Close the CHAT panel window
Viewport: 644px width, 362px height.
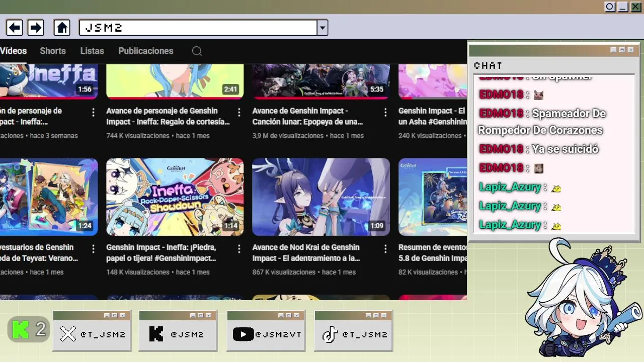tap(630, 50)
